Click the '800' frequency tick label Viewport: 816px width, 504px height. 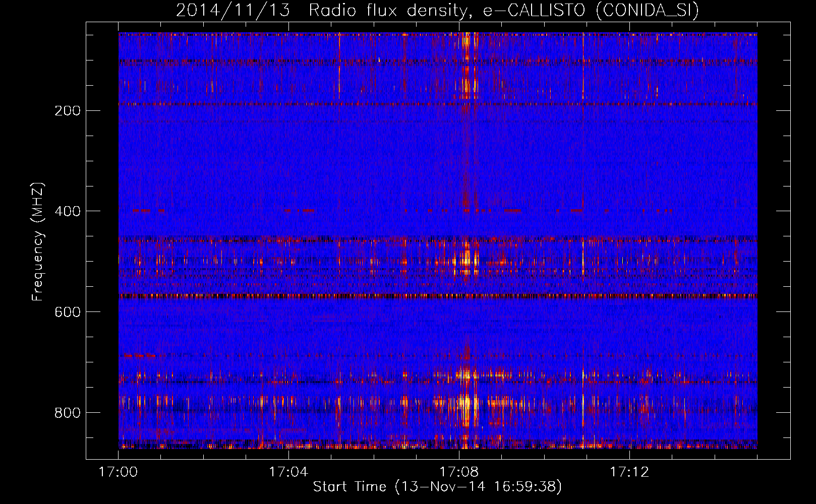coord(68,413)
